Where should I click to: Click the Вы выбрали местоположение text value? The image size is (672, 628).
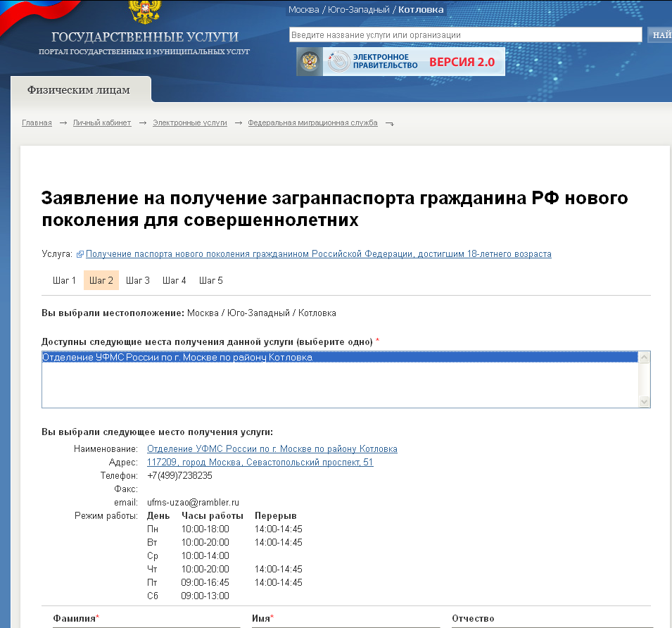tap(262, 313)
